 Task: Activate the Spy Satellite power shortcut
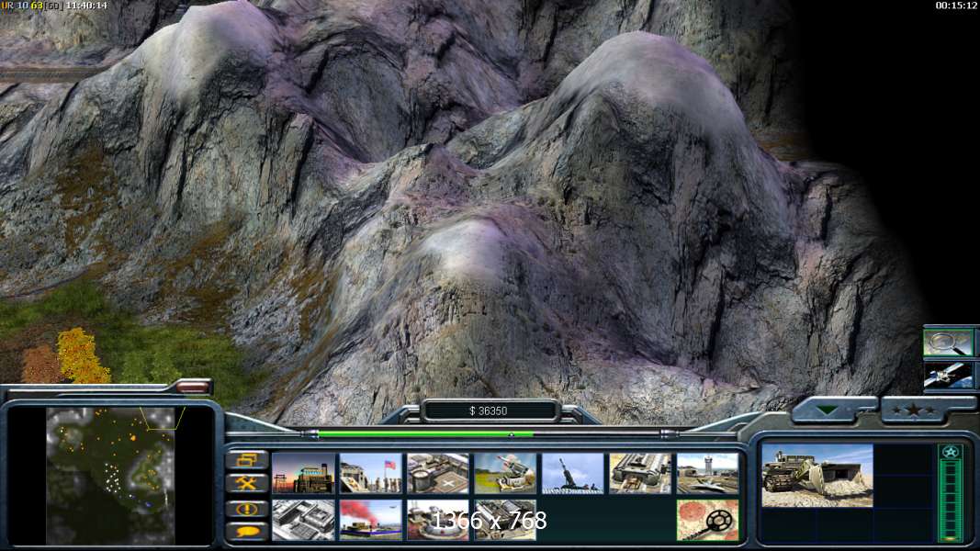coord(949,377)
